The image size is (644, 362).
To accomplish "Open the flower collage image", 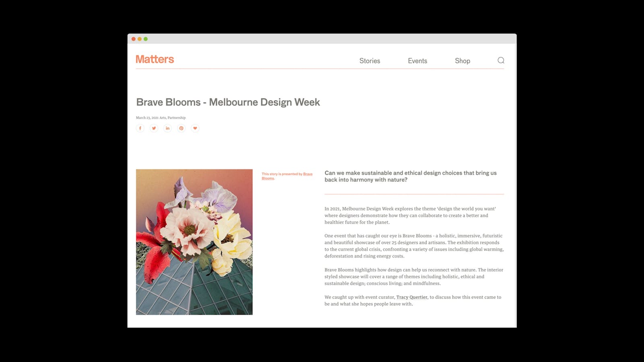I will 194,242.
